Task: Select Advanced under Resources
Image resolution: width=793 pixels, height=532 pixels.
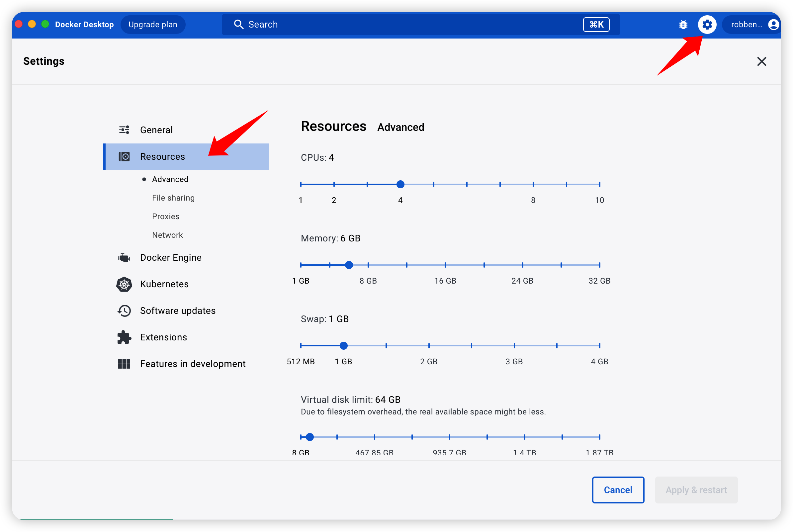Action: (170, 179)
